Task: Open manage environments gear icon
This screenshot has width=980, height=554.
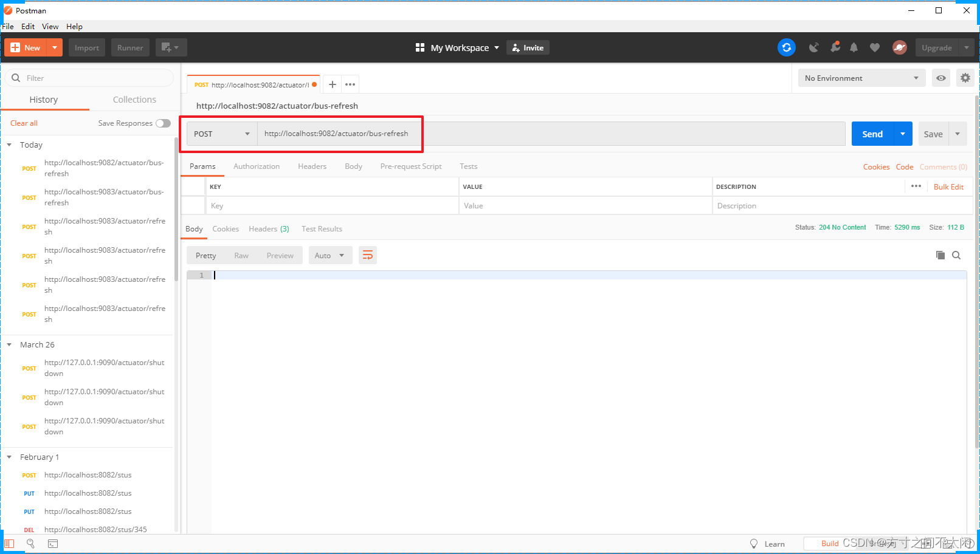Action: click(965, 78)
